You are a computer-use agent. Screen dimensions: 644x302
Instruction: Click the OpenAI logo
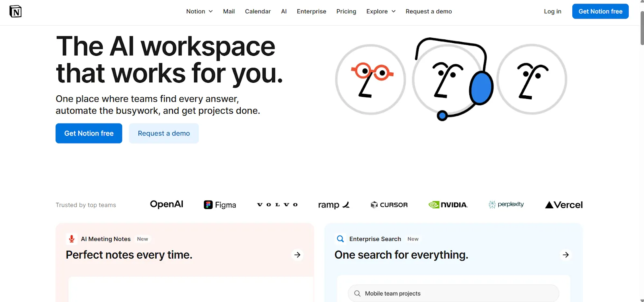[167, 204]
